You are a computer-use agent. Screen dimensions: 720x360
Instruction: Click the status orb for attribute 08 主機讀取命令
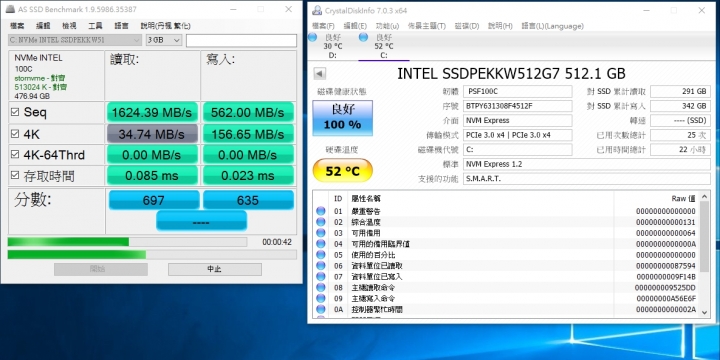click(321, 287)
